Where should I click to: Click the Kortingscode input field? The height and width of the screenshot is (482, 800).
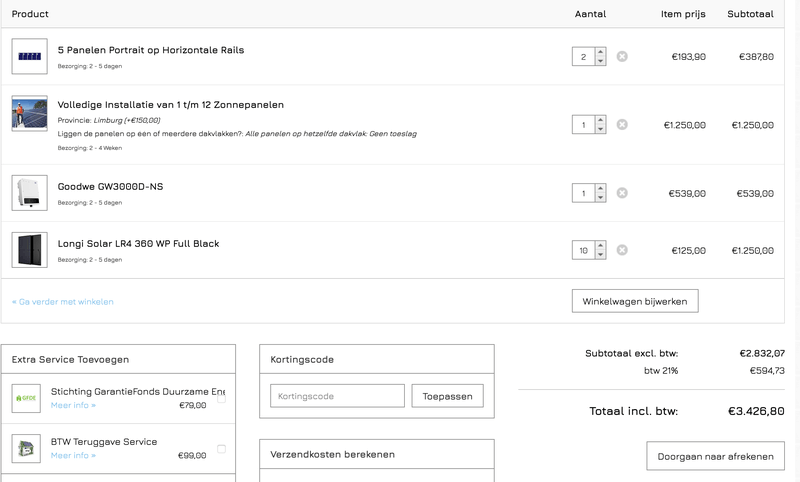point(337,396)
